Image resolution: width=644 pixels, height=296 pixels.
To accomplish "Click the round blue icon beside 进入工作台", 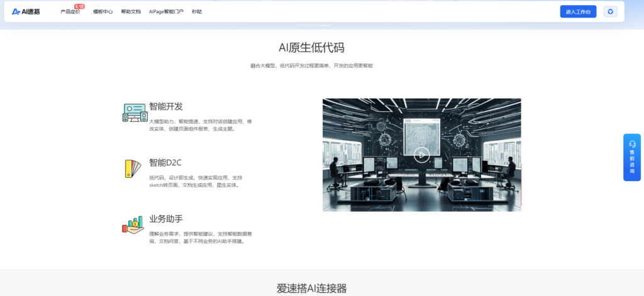I will pyautogui.click(x=610, y=11).
